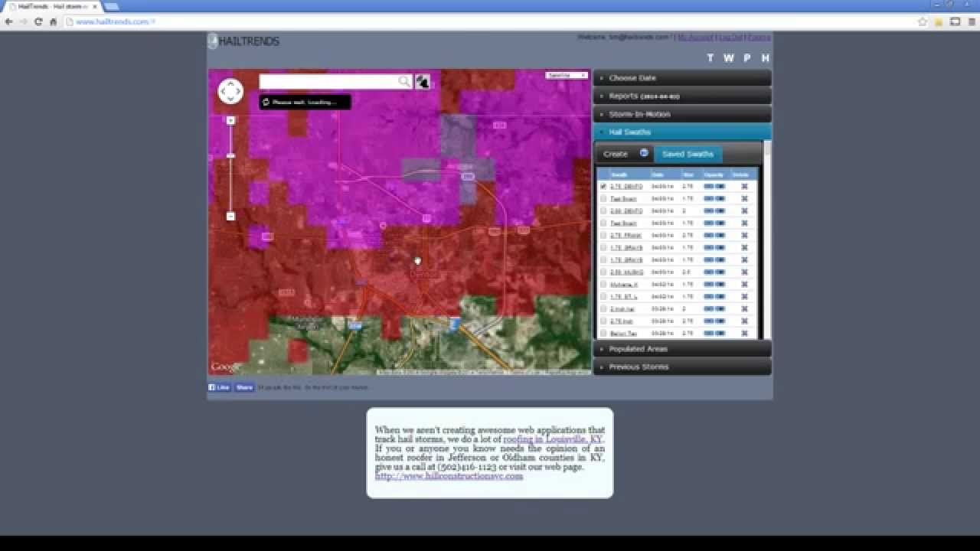Delete the 2 inch hail swath
Viewport: 980px width, 551px height.
pos(743,309)
